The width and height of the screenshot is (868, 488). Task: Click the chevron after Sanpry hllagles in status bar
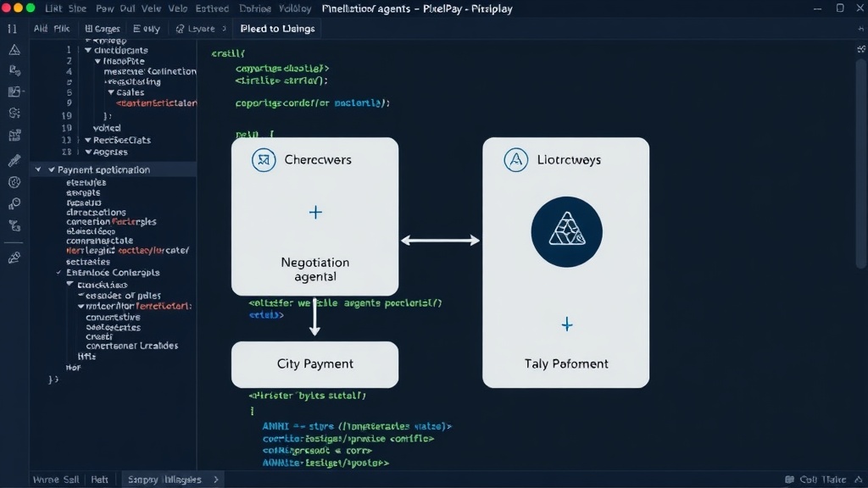tap(216, 480)
